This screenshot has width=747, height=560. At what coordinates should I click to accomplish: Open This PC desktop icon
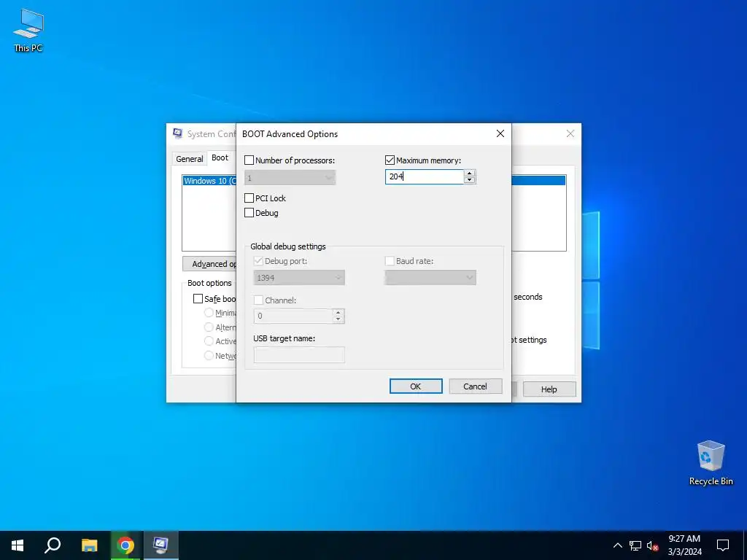(28, 31)
